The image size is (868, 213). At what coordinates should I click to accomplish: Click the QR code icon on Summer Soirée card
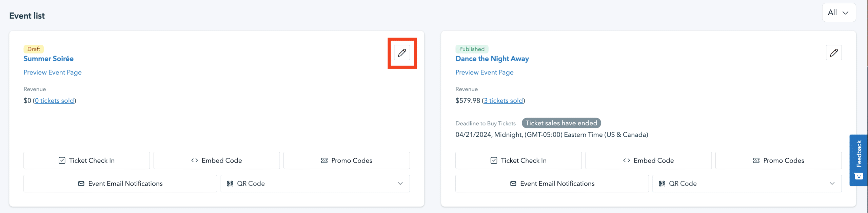click(x=230, y=183)
